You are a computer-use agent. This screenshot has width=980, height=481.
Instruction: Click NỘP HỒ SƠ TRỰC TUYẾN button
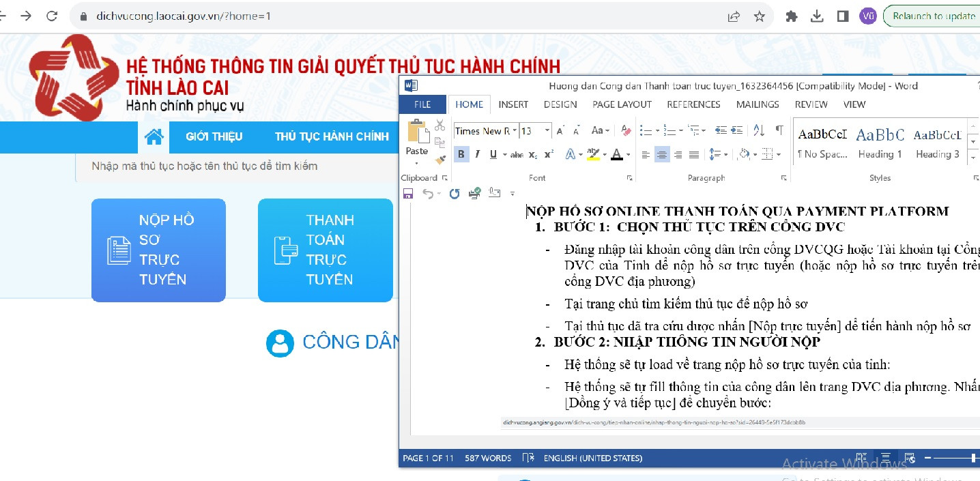[158, 250]
